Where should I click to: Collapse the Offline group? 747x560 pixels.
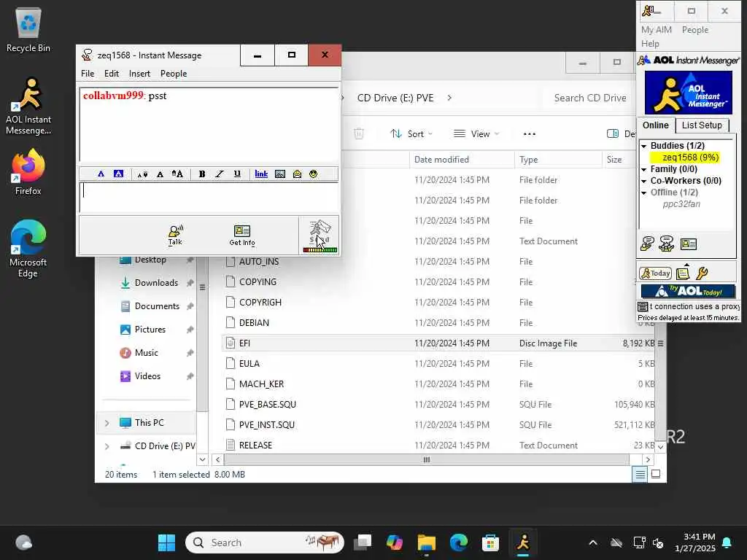(643, 192)
